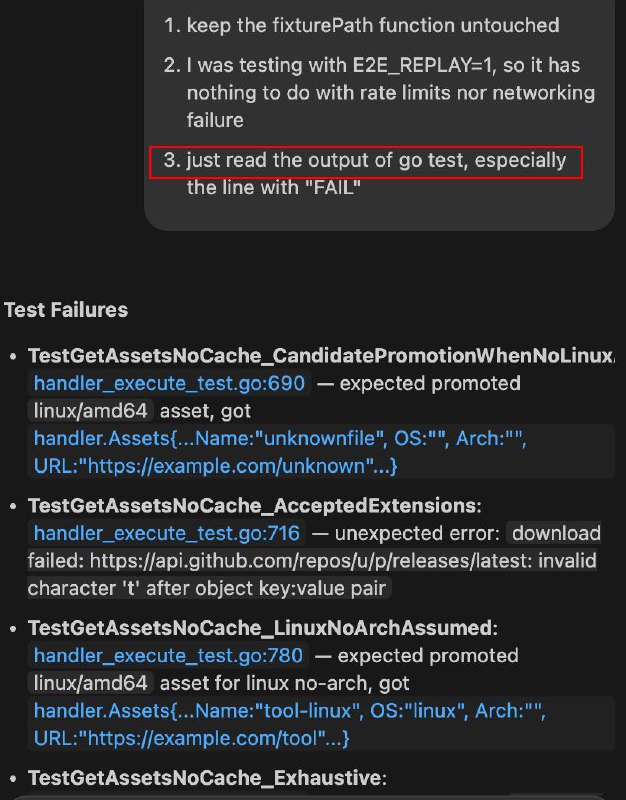Click the "keep the fixturePath function untouched" line
Viewport: 626px width, 800px height.
tap(373, 25)
